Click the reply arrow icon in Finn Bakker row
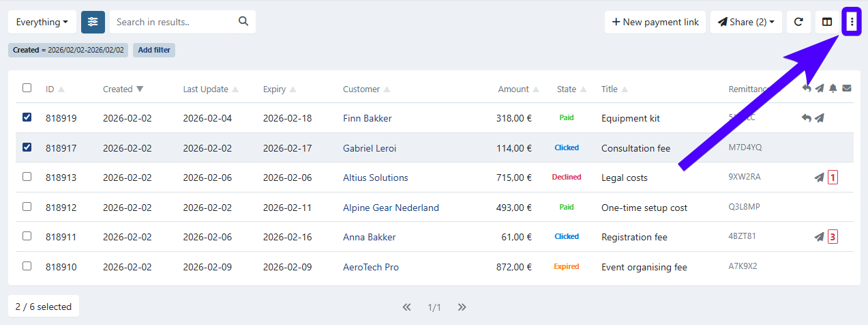 tap(807, 118)
